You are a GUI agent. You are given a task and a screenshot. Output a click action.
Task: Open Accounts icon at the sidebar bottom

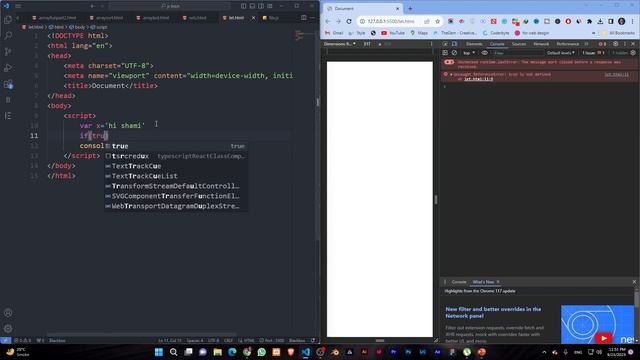pyautogui.click(x=8, y=313)
